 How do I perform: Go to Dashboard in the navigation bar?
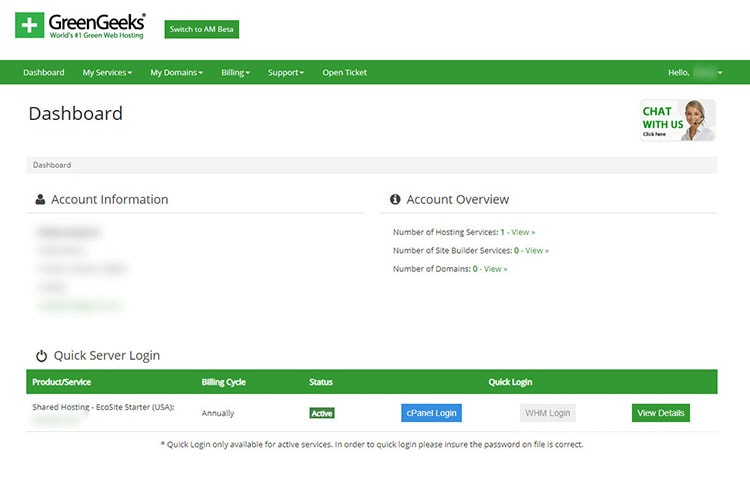tap(44, 72)
